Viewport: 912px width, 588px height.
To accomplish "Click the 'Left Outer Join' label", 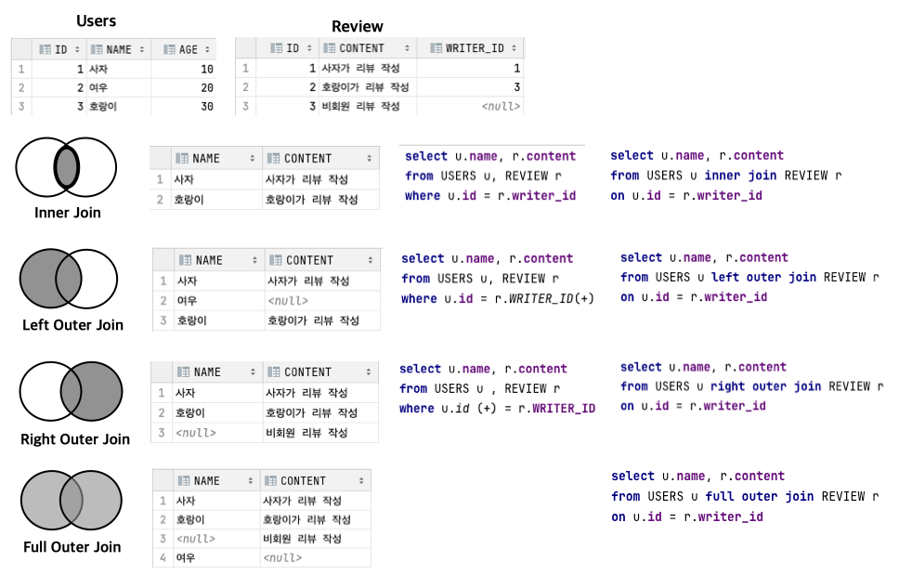I will pyautogui.click(x=72, y=325).
